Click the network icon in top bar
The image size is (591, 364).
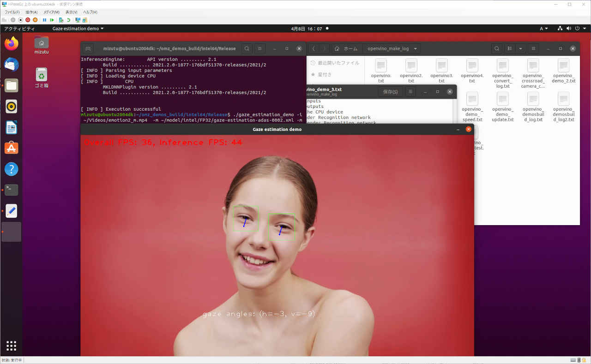pyautogui.click(x=560, y=29)
